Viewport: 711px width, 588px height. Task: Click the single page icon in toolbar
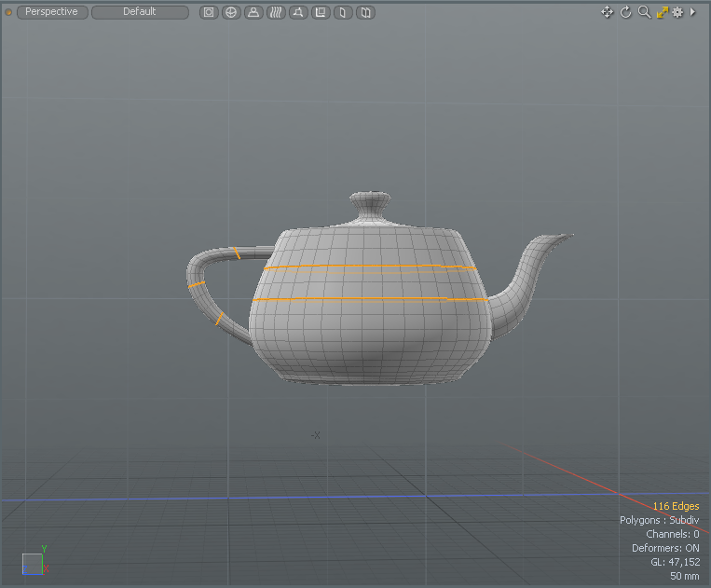tap(343, 12)
